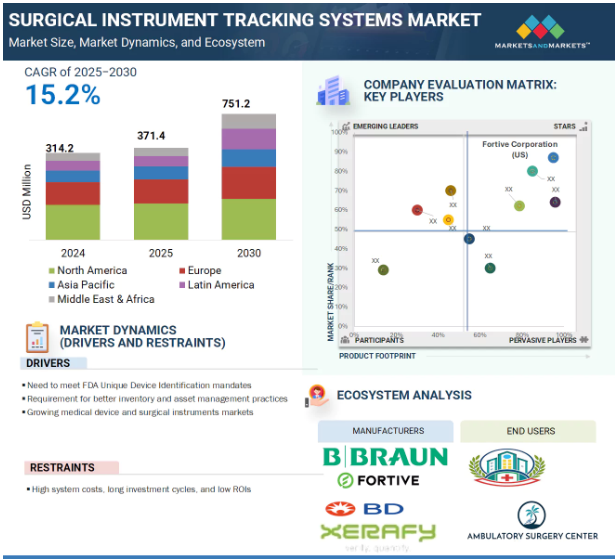Click the navy dot on the vertical axis line
The height and width of the screenshot is (559, 616).
point(469,238)
